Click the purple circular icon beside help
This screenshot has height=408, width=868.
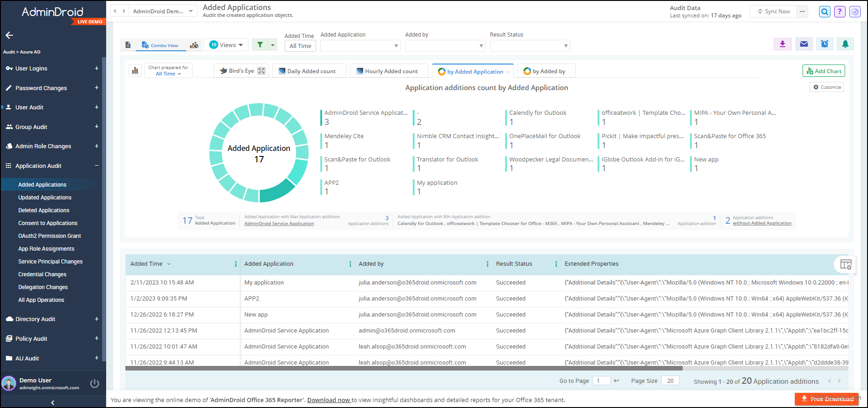pos(855,12)
